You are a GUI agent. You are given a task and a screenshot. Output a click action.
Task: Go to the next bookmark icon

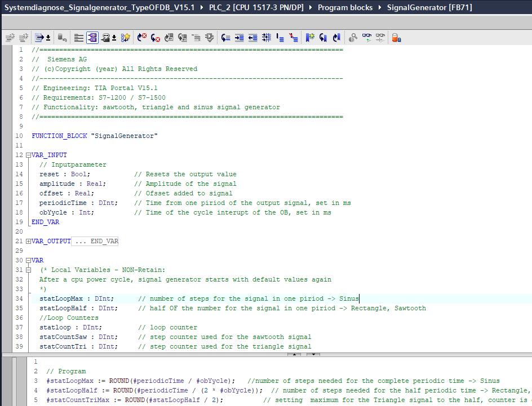pyautogui.click(x=336, y=38)
